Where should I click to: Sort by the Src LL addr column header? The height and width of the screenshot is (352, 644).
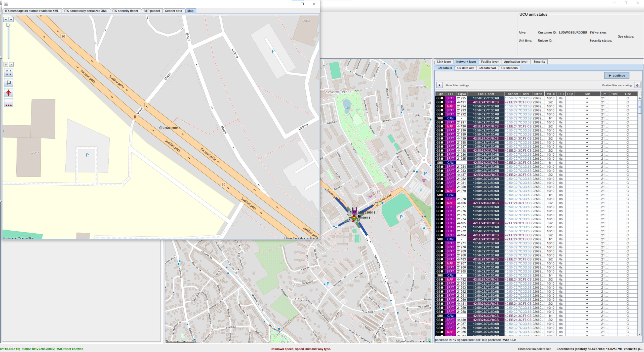pyautogui.click(x=486, y=94)
